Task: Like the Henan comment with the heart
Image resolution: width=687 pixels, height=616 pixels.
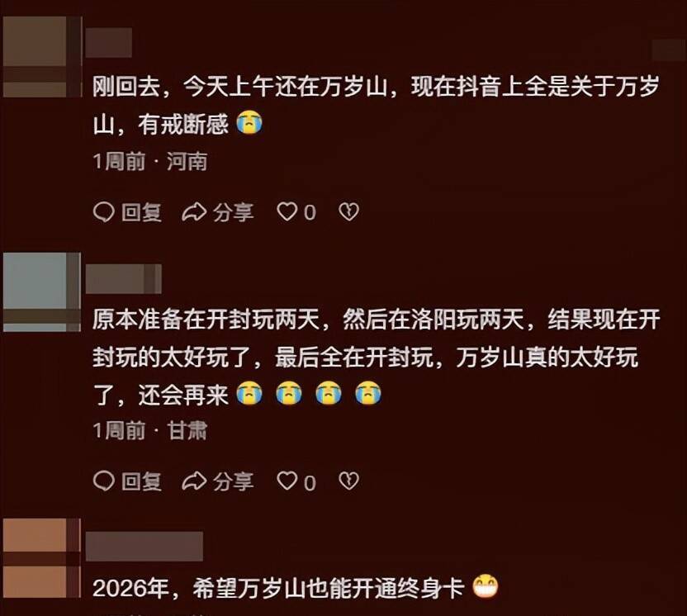Action: tap(287, 212)
